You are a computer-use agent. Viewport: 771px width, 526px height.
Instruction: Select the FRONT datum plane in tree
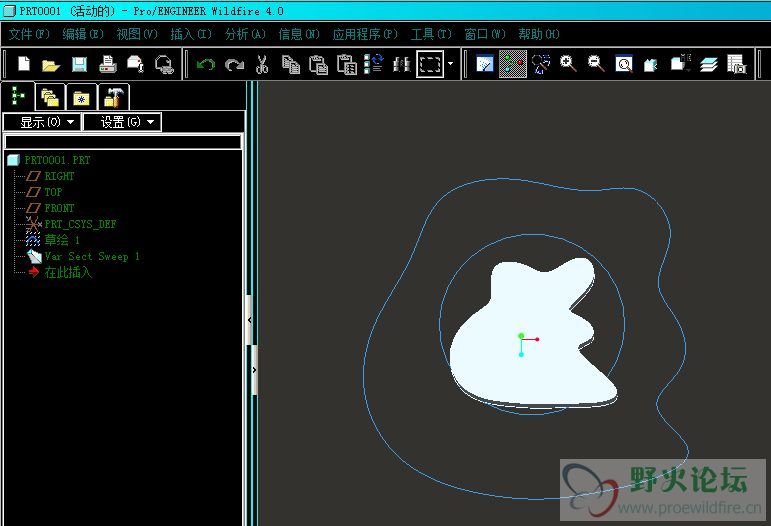pyautogui.click(x=59, y=208)
